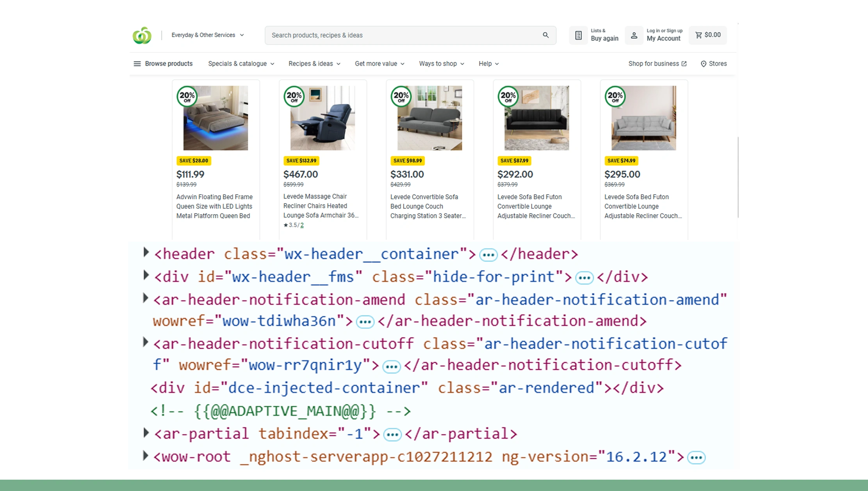Open the review count link on Massage Chair
Image resolution: width=868 pixels, height=491 pixels.
click(302, 225)
